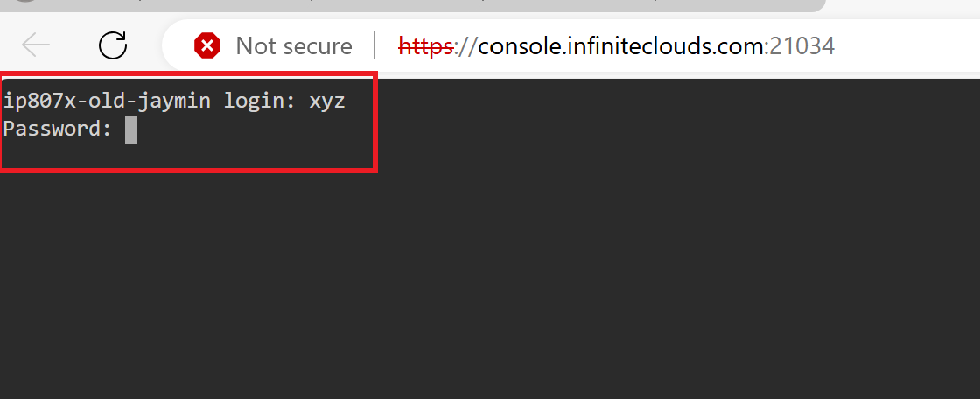Click the Password: label in the terminal
980x399 pixels.
click(58, 129)
